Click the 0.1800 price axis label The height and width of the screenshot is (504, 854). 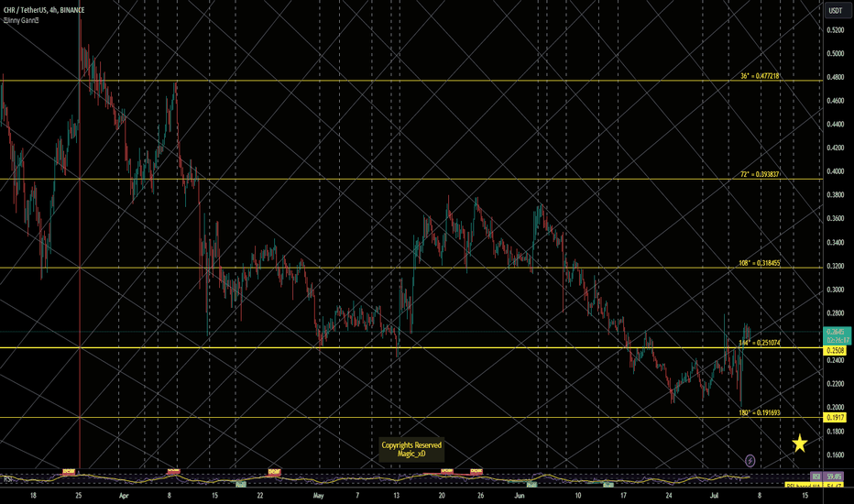(x=835, y=432)
